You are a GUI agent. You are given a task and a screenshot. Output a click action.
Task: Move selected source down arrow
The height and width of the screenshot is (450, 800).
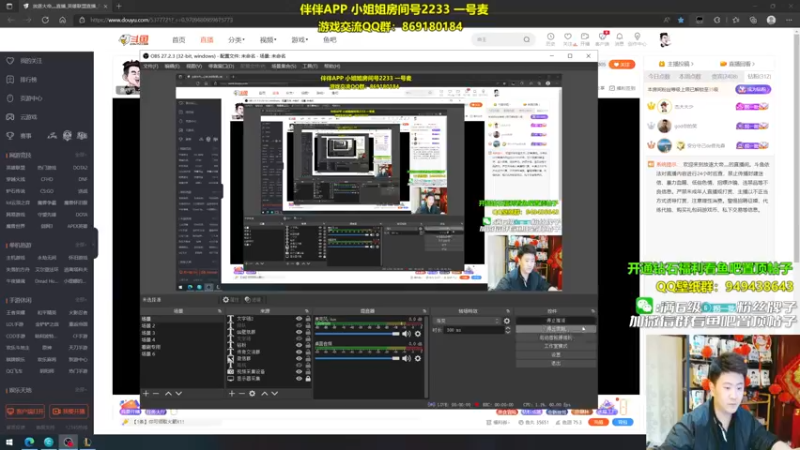click(x=274, y=393)
